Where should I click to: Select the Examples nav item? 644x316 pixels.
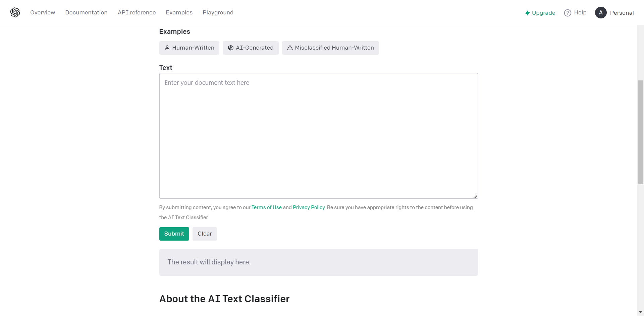pos(179,12)
